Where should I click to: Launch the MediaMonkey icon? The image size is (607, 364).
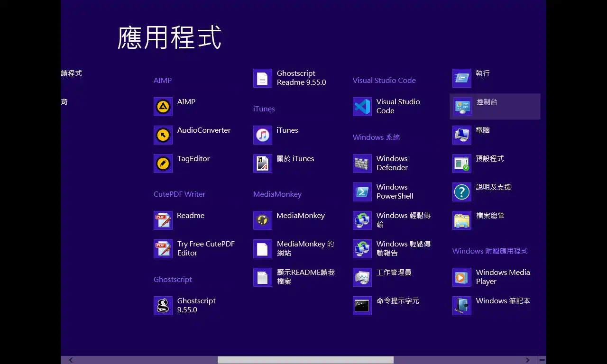coord(263,220)
